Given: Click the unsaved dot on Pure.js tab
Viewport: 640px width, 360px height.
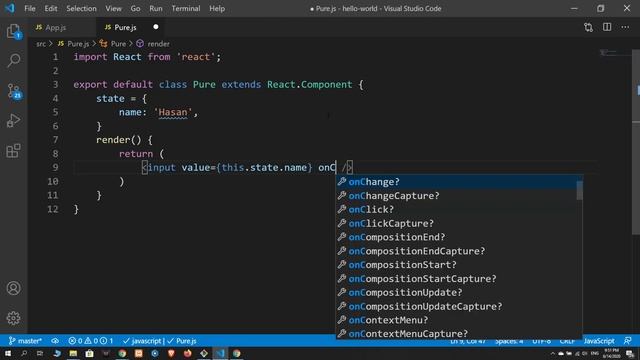Looking at the screenshot, I should 156,27.
